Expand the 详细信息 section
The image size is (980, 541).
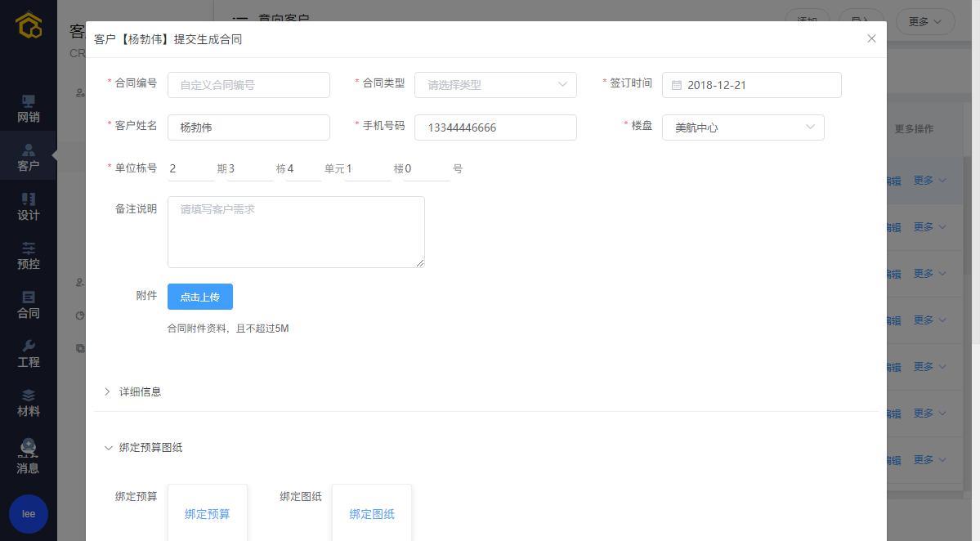[140, 391]
